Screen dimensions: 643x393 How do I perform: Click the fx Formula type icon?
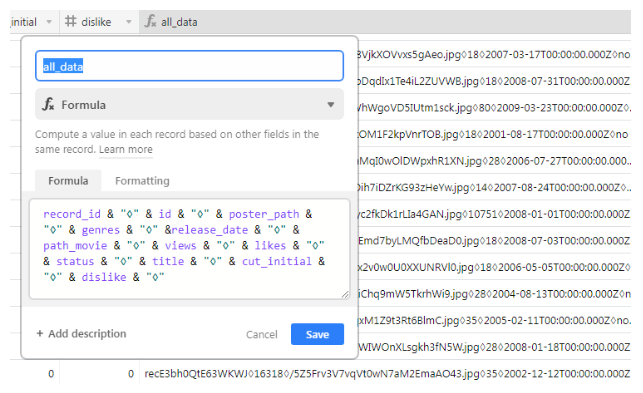point(48,104)
